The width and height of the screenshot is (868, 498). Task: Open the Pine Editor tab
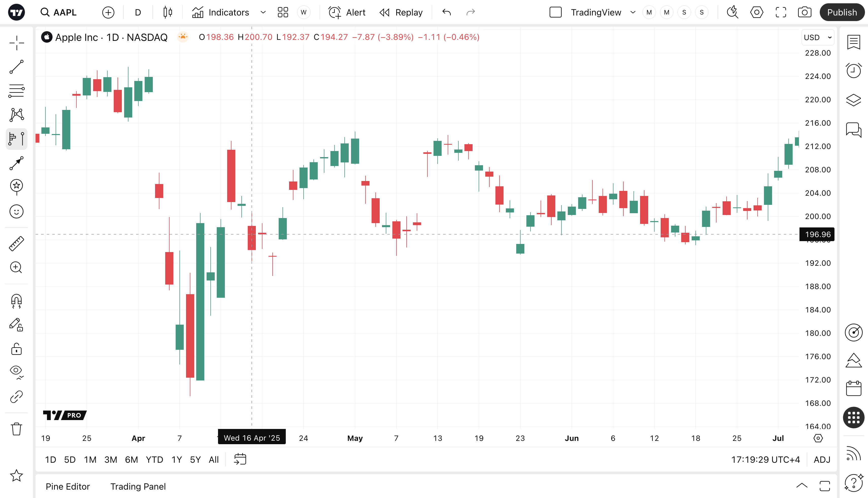(68, 486)
